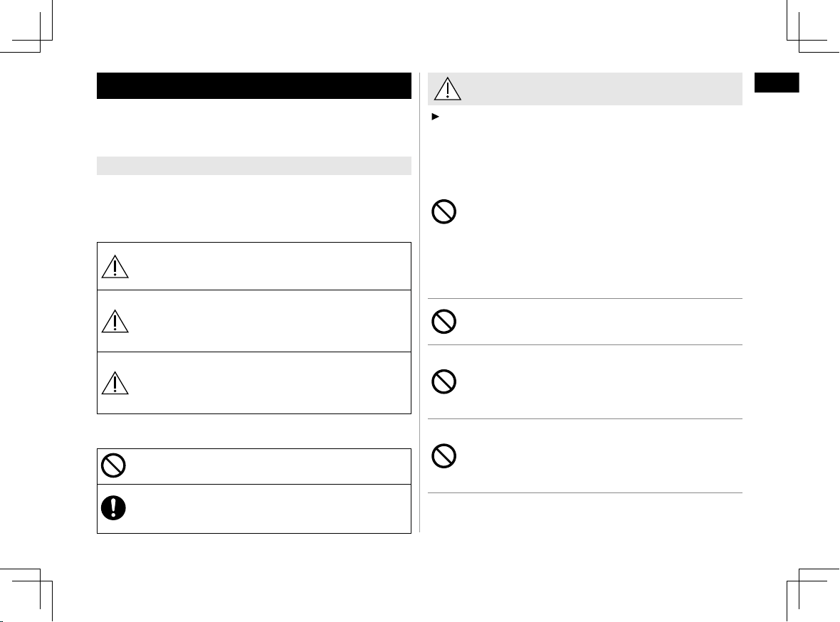Screen dimensions: 840x622
Task: Select the second prohibition symbol in the right column
Action: 445,322
